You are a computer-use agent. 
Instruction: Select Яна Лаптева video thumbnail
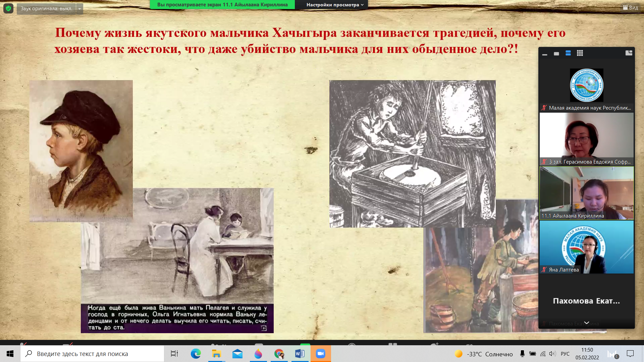tap(586, 247)
